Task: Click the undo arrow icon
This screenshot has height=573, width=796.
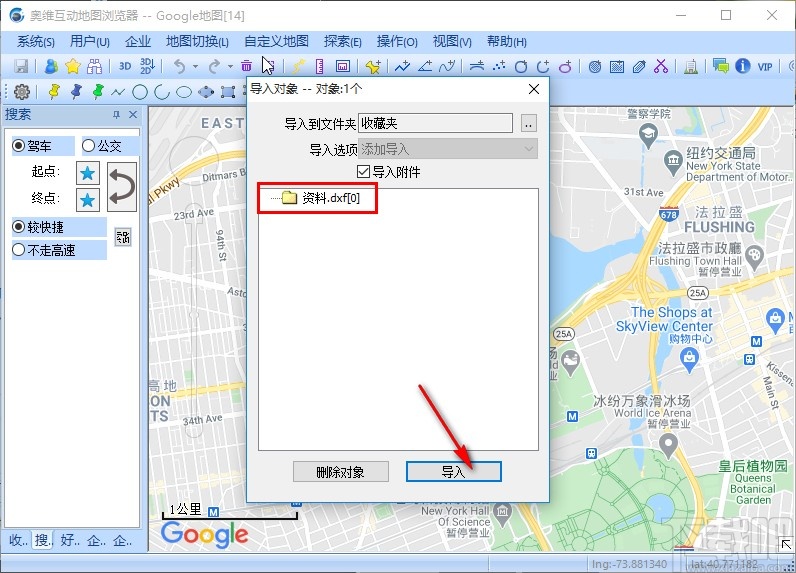Action: click(180, 66)
